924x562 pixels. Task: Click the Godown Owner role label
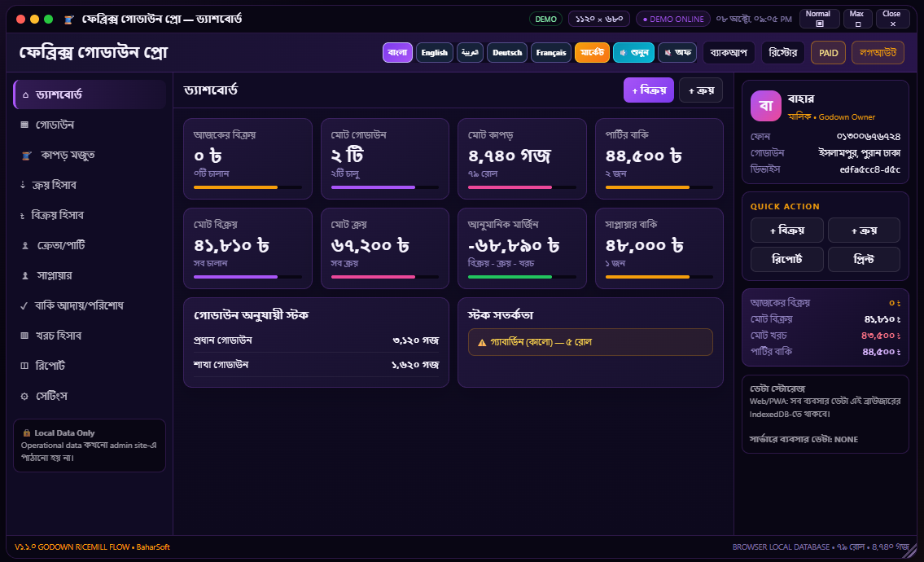(847, 116)
